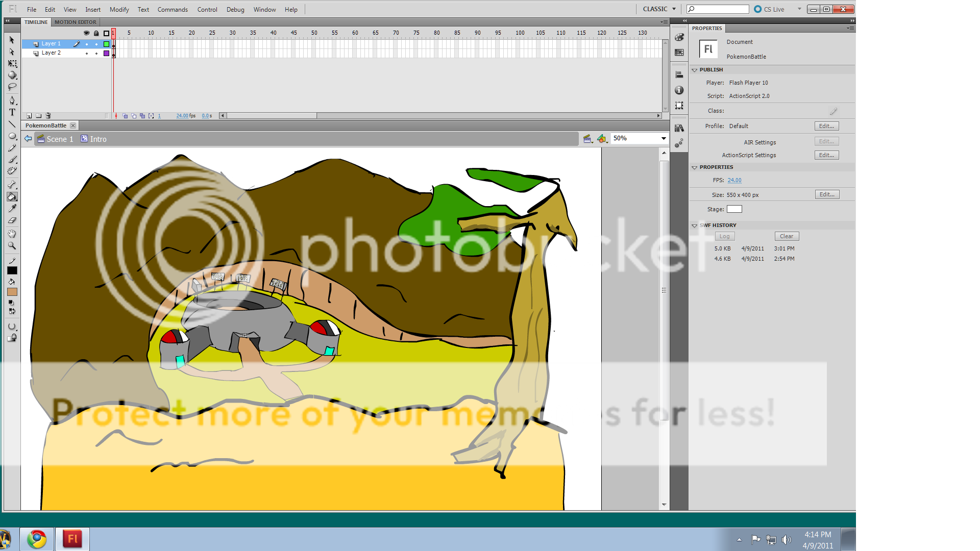The width and height of the screenshot is (980, 551).
Task: Open the Library panel icon
Action: (679, 128)
